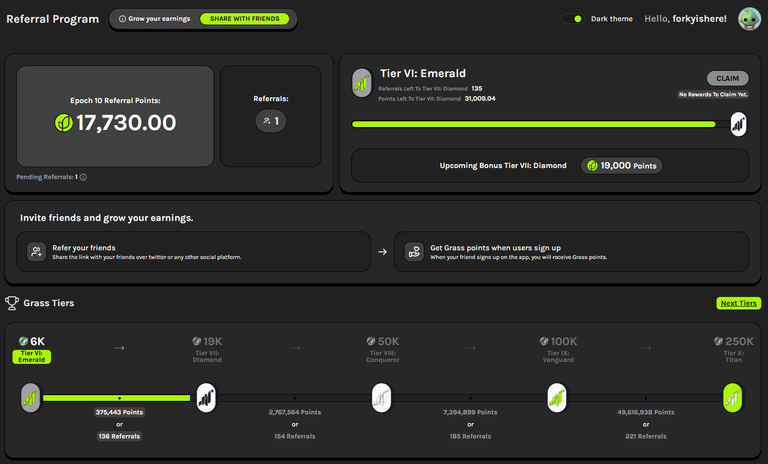The image size is (768, 464).
Task: Click the SHARE WITH FRIENDS button
Action: point(244,19)
